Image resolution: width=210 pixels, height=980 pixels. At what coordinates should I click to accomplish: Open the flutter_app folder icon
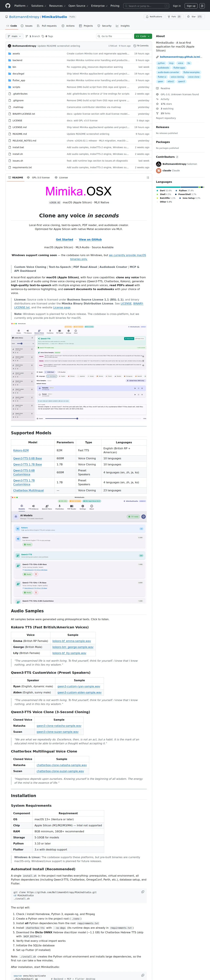pyautogui.click(x=9, y=80)
